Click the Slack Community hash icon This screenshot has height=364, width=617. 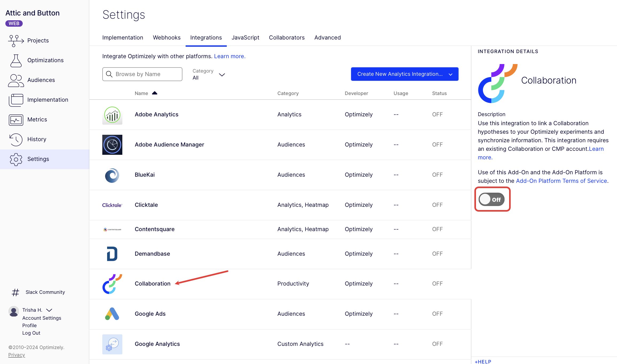tap(15, 292)
